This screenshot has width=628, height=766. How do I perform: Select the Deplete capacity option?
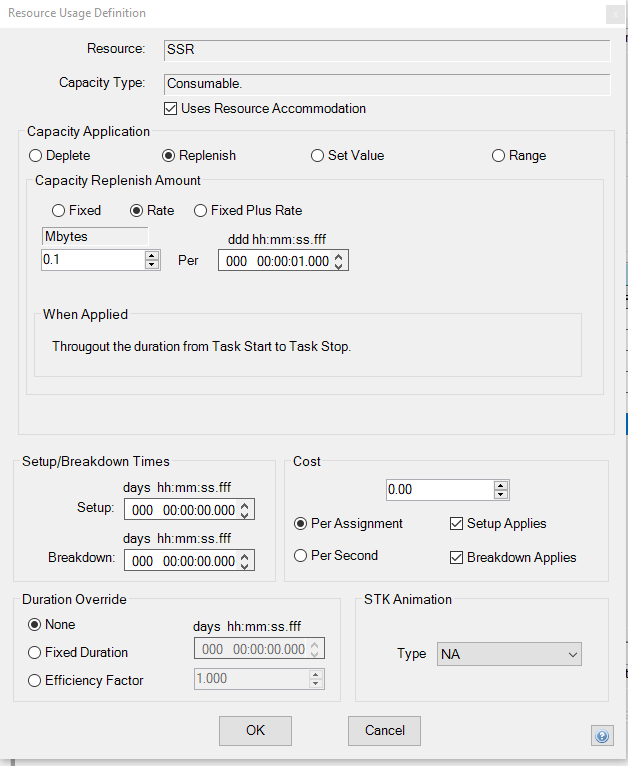36,156
